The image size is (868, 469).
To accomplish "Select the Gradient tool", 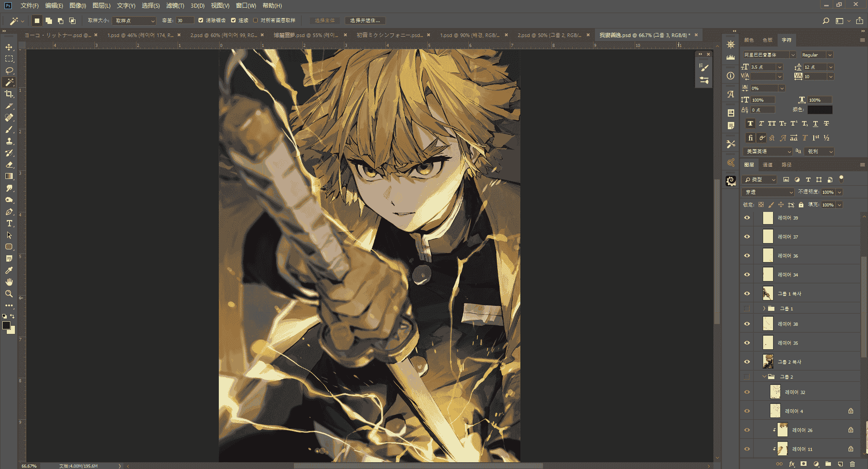I will click(9, 176).
